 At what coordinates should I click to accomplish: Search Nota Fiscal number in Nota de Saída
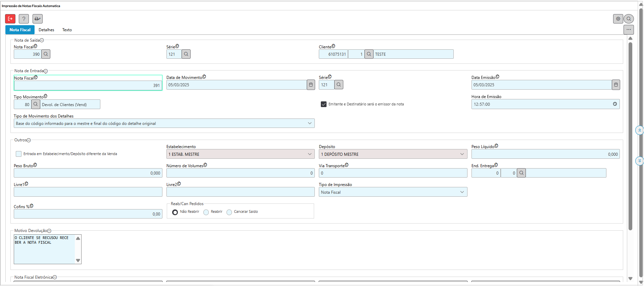coord(46,54)
